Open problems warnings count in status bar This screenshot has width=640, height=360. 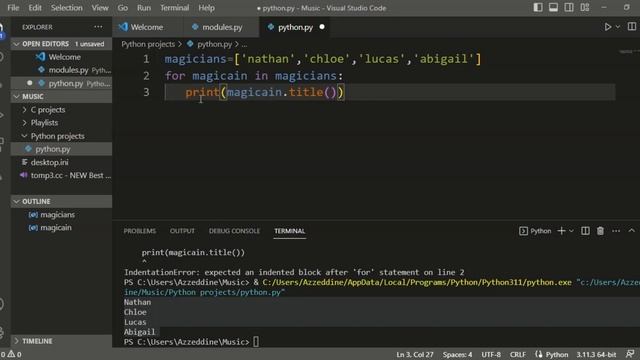point(11,355)
